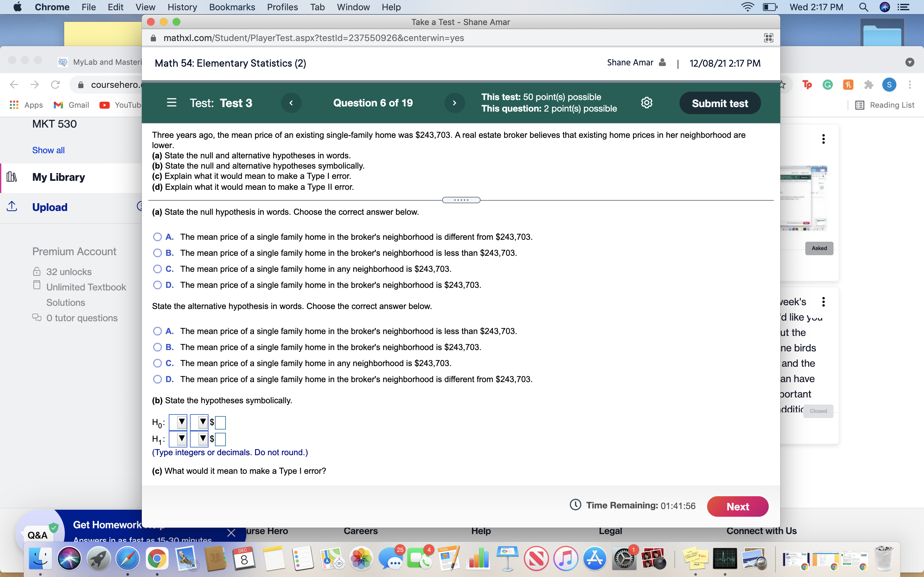Open the test hamburger menu

click(x=171, y=103)
